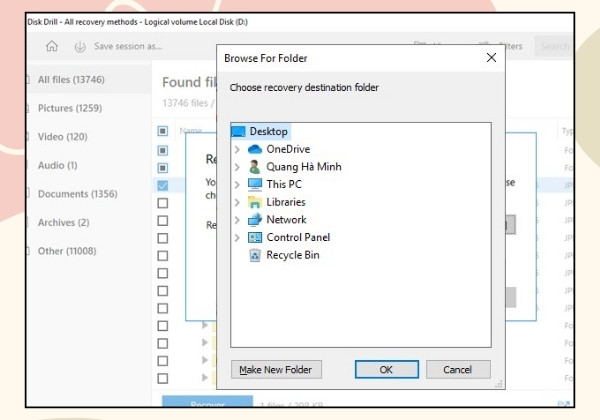Expand the Control Panel tree node

click(x=237, y=238)
